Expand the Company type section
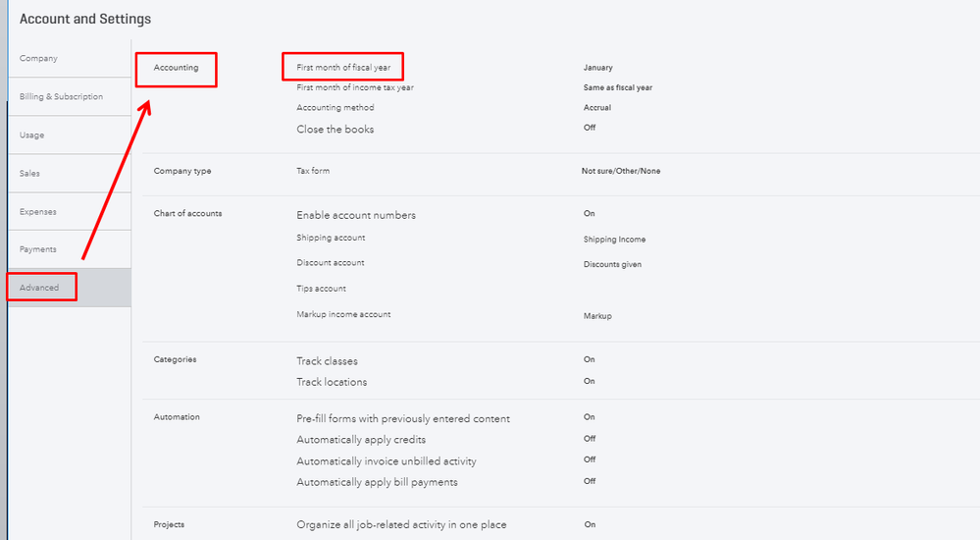The image size is (980, 540). pos(182,171)
